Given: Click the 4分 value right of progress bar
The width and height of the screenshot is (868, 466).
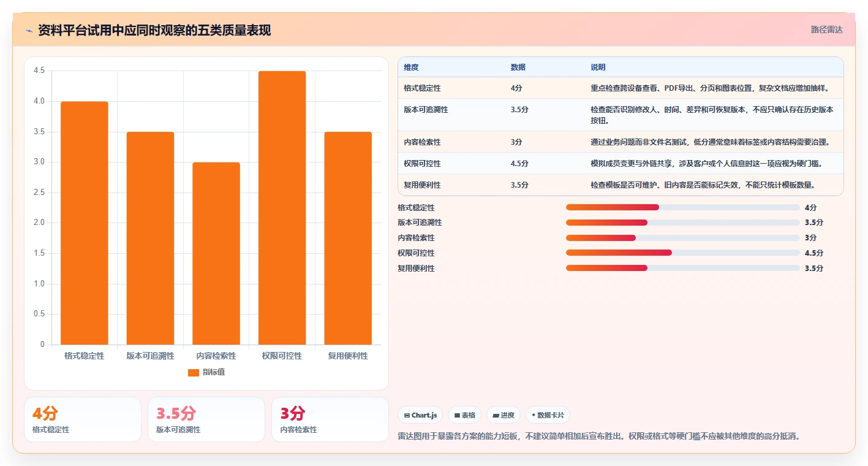Looking at the screenshot, I should [x=811, y=208].
